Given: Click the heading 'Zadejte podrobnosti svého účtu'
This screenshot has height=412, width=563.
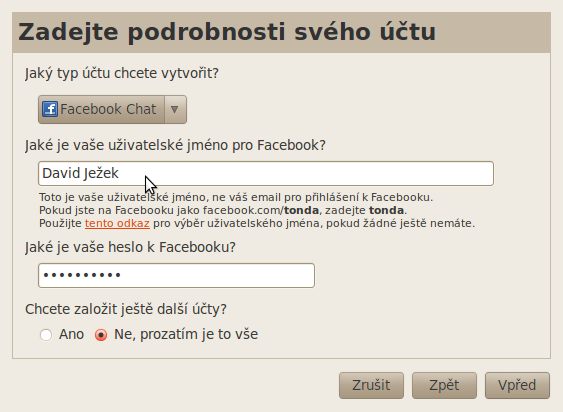Looking at the screenshot, I should point(227,32).
